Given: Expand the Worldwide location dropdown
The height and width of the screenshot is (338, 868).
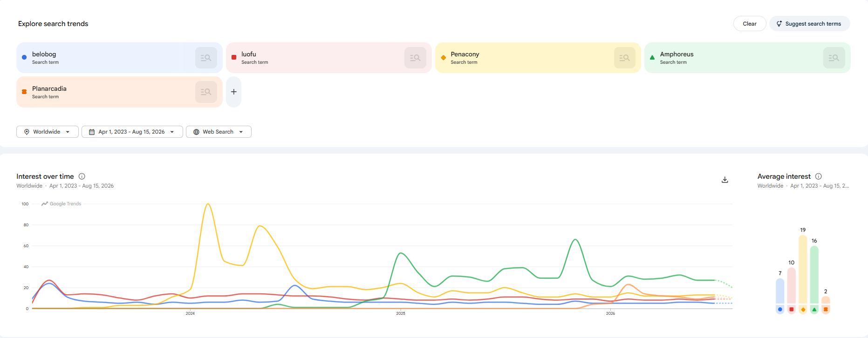Looking at the screenshot, I should (x=47, y=132).
